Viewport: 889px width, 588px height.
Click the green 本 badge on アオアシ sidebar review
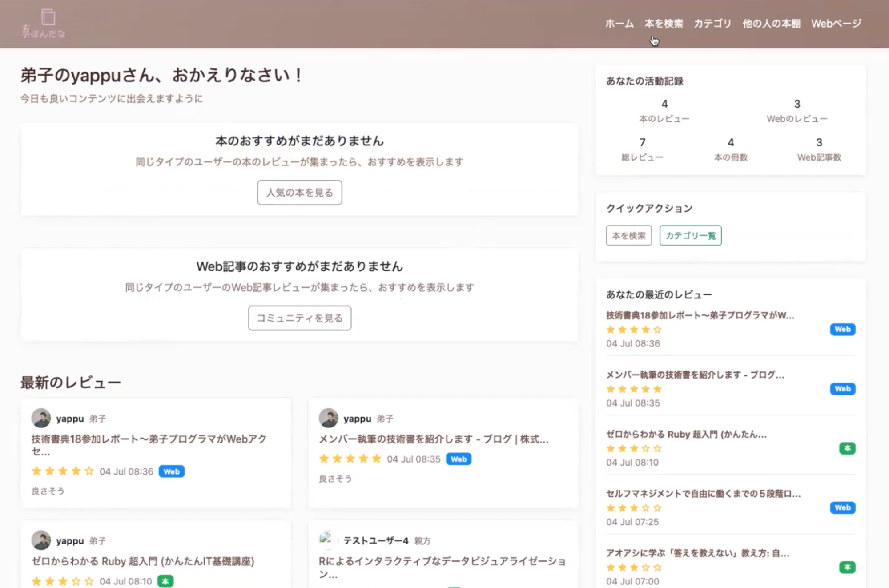(847, 567)
